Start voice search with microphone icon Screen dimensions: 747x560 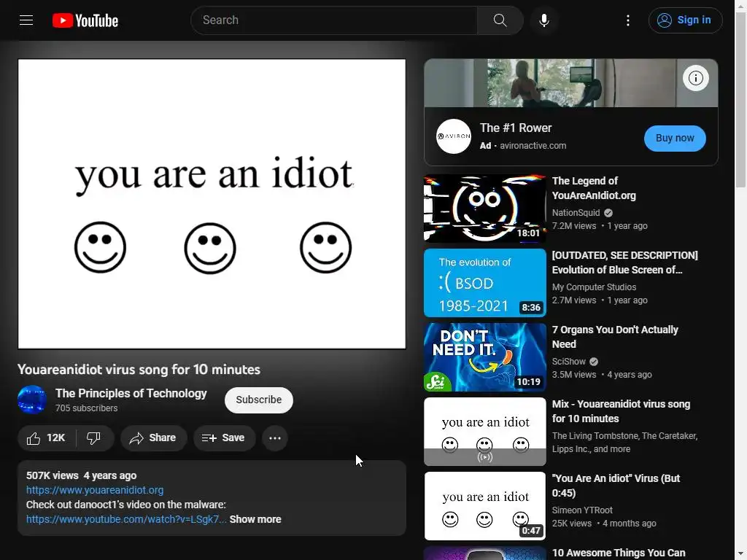[x=544, y=20]
